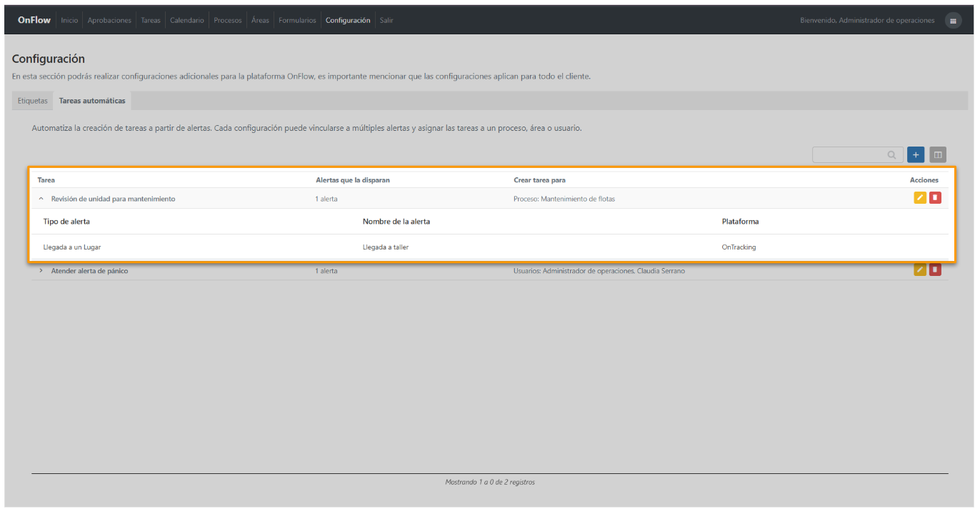980x514 pixels.
Task: Click the Atender alerta de pánico task name
Action: coord(90,271)
